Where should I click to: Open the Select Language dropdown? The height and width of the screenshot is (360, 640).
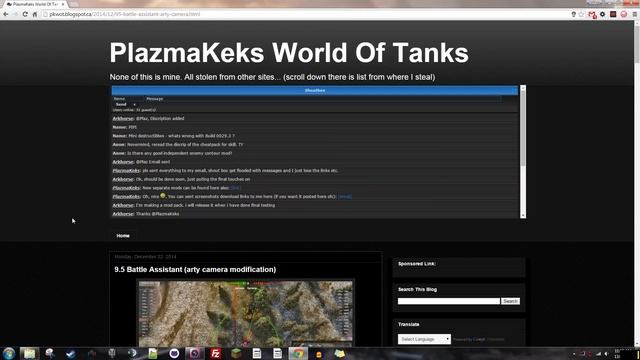424,339
